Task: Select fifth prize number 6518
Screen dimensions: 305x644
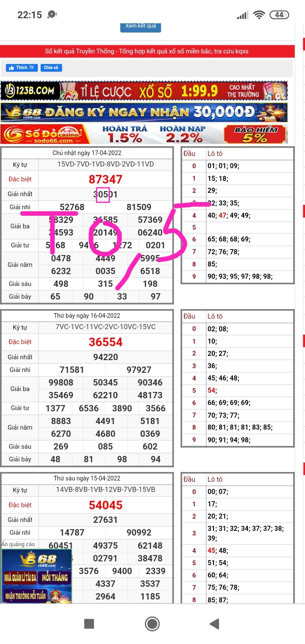Action: tap(150, 271)
